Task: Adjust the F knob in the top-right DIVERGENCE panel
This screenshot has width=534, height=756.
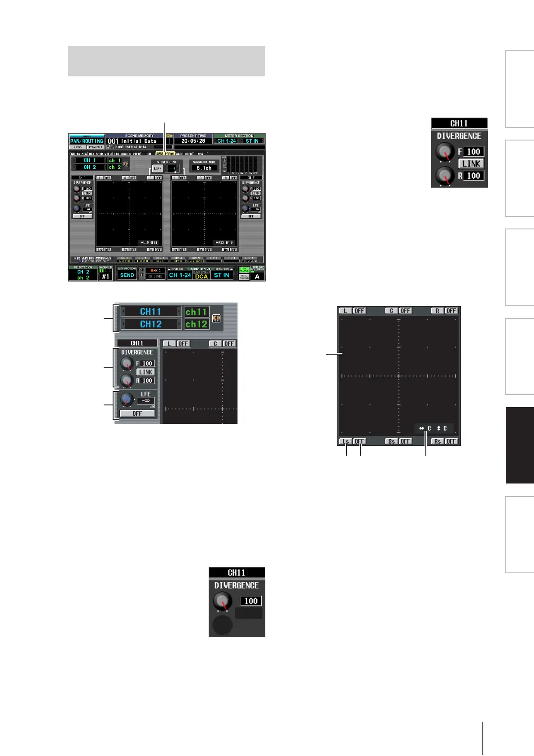Action: click(x=445, y=152)
